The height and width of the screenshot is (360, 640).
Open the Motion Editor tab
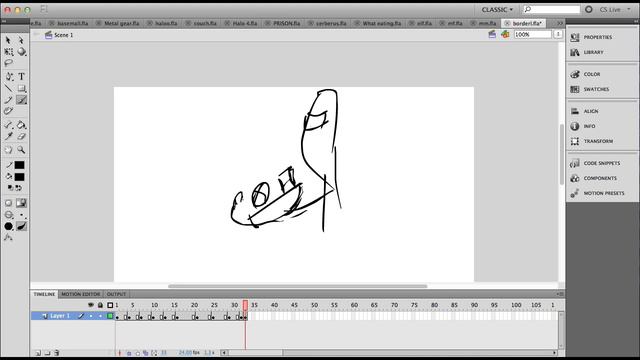coord(80,294)
